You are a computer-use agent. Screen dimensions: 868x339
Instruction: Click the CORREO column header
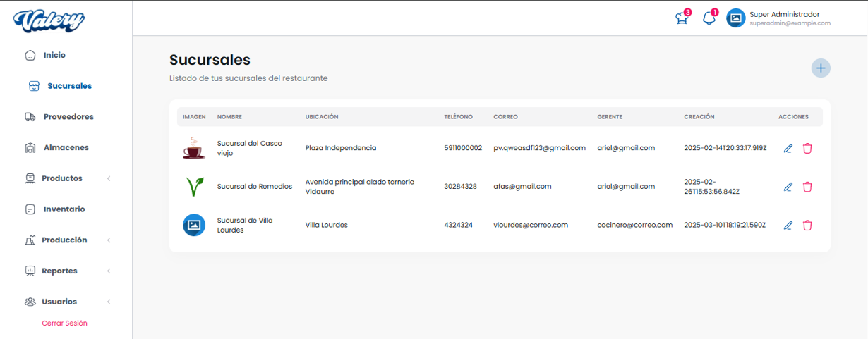(505, 117)
